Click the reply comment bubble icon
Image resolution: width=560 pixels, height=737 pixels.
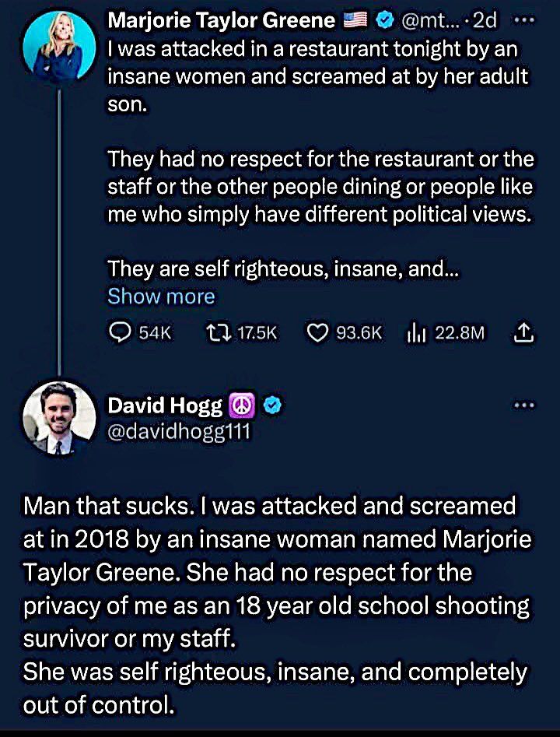coord(119,333)
